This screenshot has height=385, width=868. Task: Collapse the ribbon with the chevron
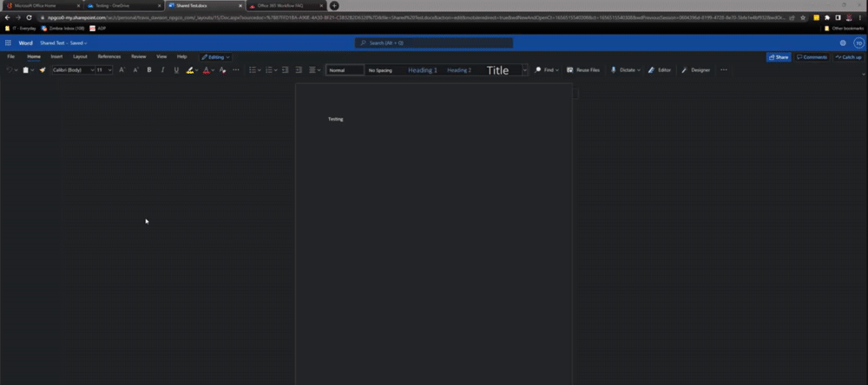pos(864,74)
